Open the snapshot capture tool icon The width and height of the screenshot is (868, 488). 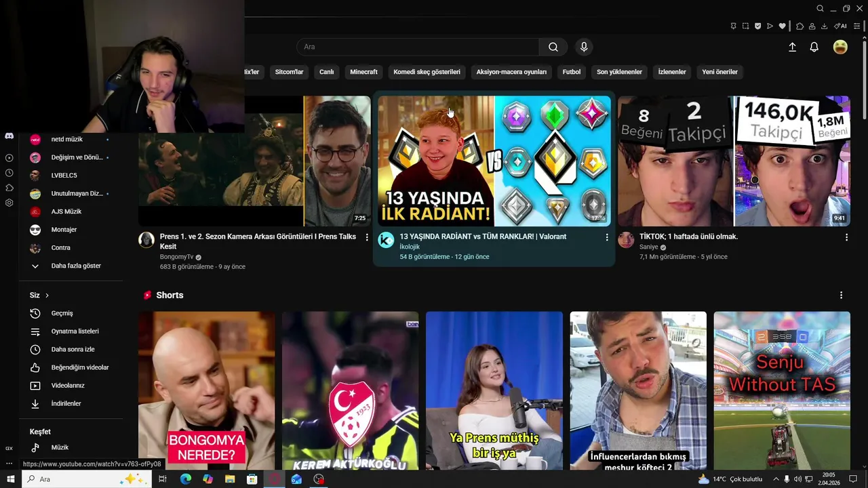click(x=745, y=26)
